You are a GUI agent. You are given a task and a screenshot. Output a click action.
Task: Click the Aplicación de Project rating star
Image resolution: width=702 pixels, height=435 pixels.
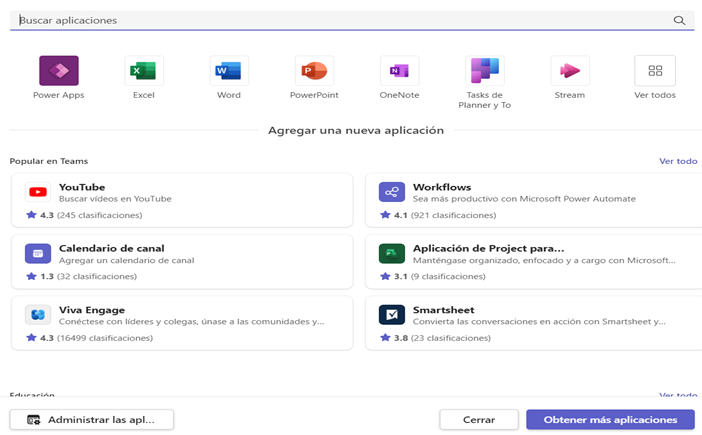[x=385, y=276]
